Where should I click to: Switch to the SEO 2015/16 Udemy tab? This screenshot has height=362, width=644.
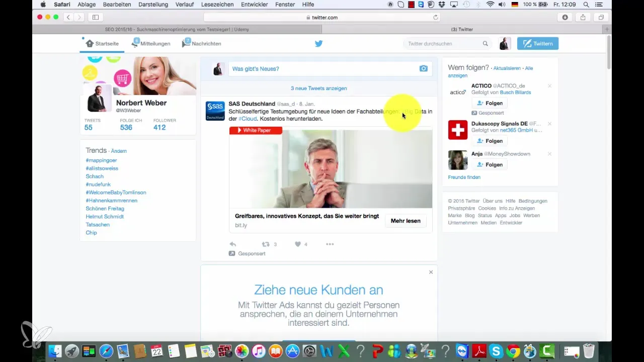[x=177, y=30]
